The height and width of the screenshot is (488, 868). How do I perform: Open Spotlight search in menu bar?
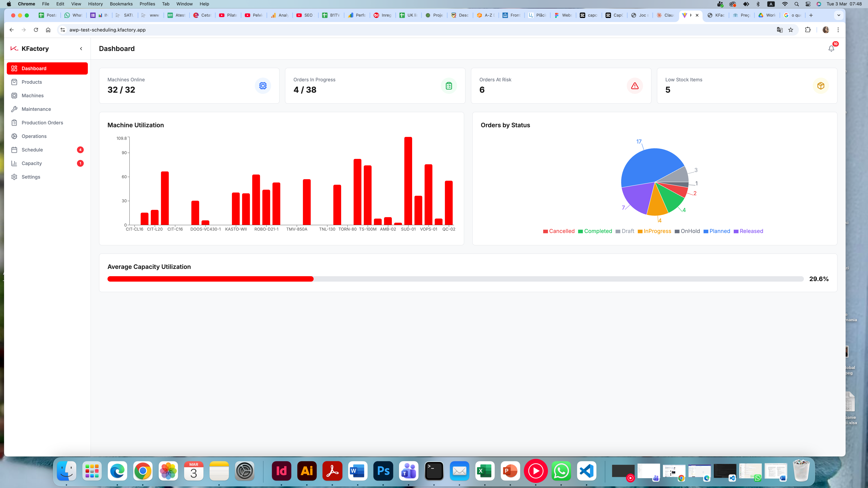coord(797,4)
